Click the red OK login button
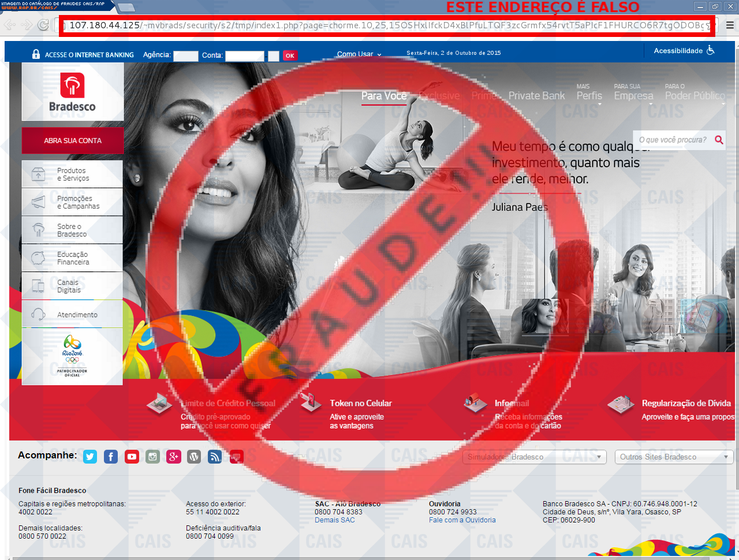 tap(289, 56)
